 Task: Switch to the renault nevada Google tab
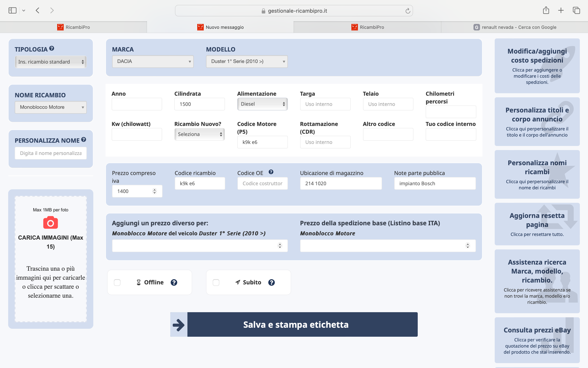tap(515, 27)
